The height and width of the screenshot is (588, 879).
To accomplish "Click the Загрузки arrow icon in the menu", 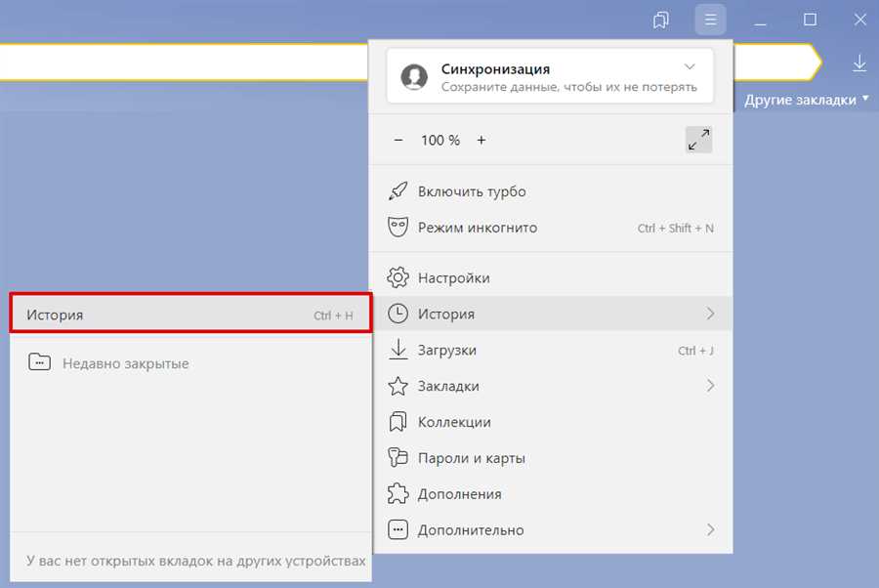I will click(398, 350).
